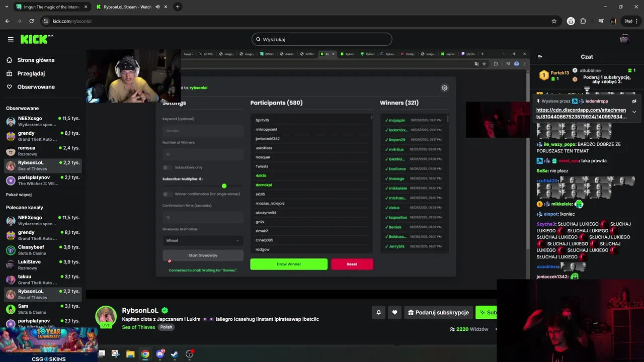Select Sam in recommended channels
644x362 pixels.
(x=43, y=309)
